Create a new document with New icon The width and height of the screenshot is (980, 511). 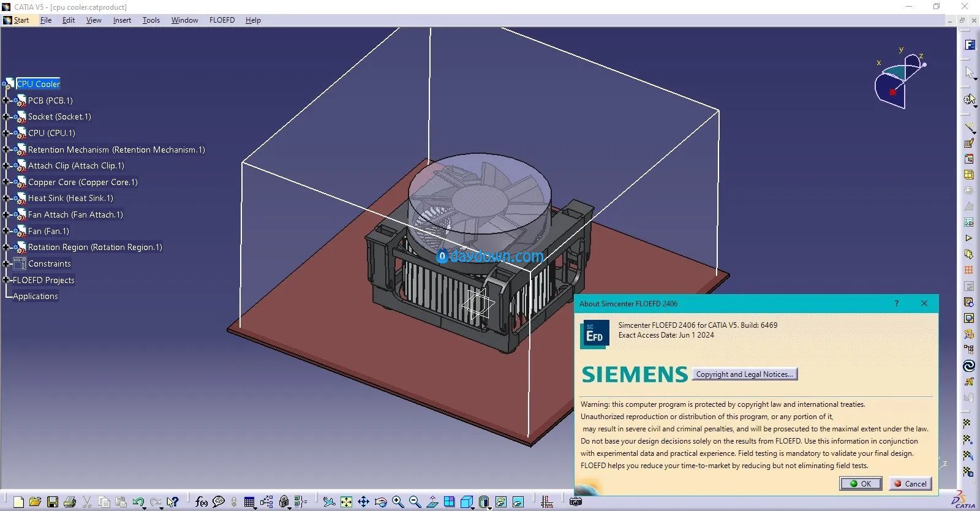[x=18, y=502]
